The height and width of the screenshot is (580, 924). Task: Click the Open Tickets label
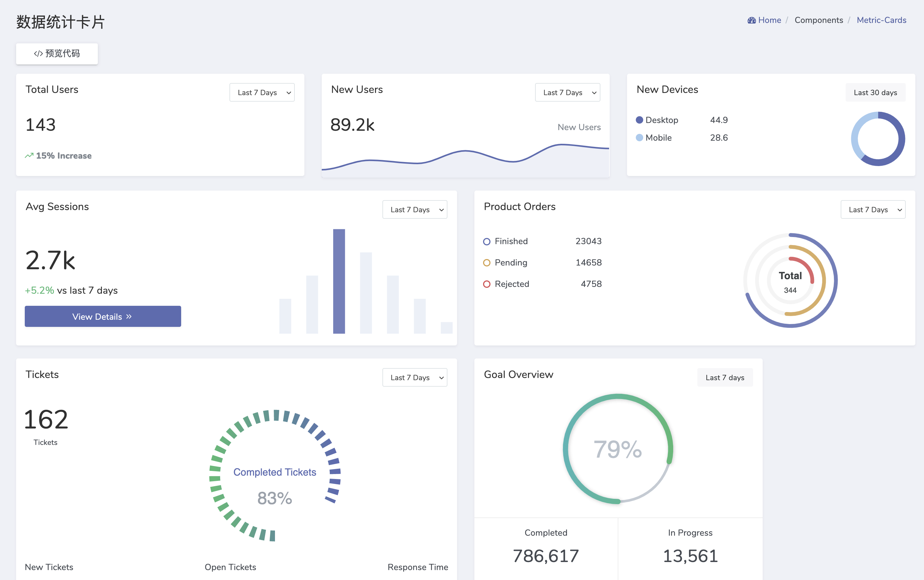[x=230, y=567]
